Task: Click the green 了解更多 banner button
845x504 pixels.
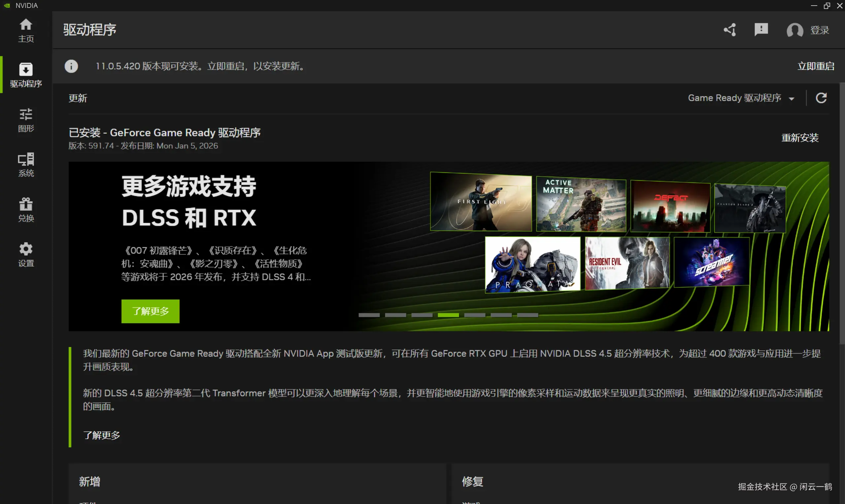Action: click(151, 311)
